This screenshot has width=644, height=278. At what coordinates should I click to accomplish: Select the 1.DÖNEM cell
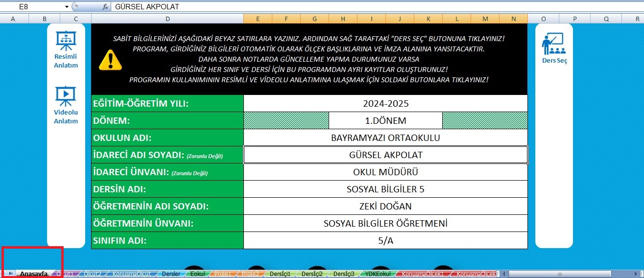(x=385, y=120)
